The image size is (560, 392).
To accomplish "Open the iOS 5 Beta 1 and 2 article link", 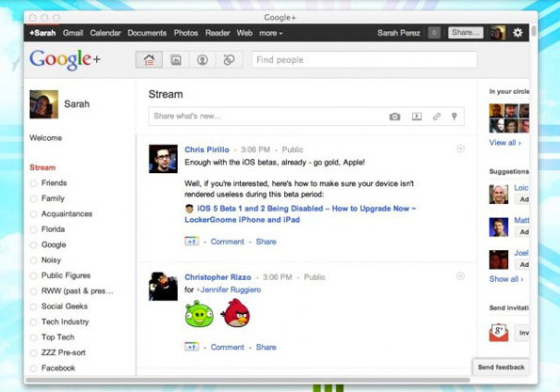I will coord(300,214).
